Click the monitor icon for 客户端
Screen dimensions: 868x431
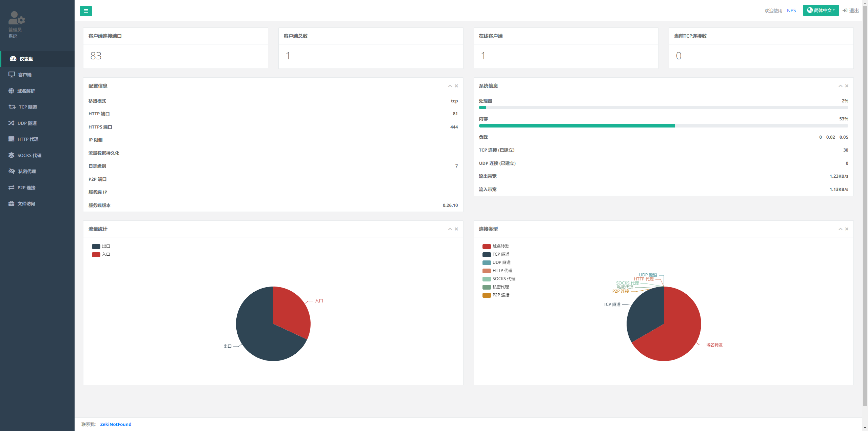click(12, 75)
